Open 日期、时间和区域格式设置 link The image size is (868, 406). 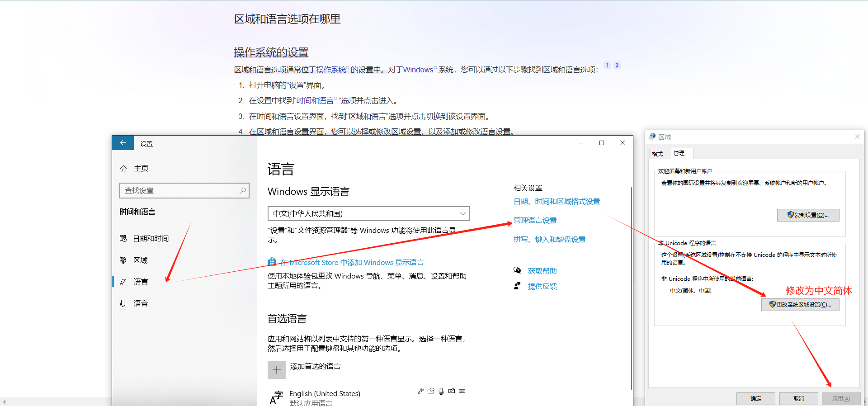557,202
